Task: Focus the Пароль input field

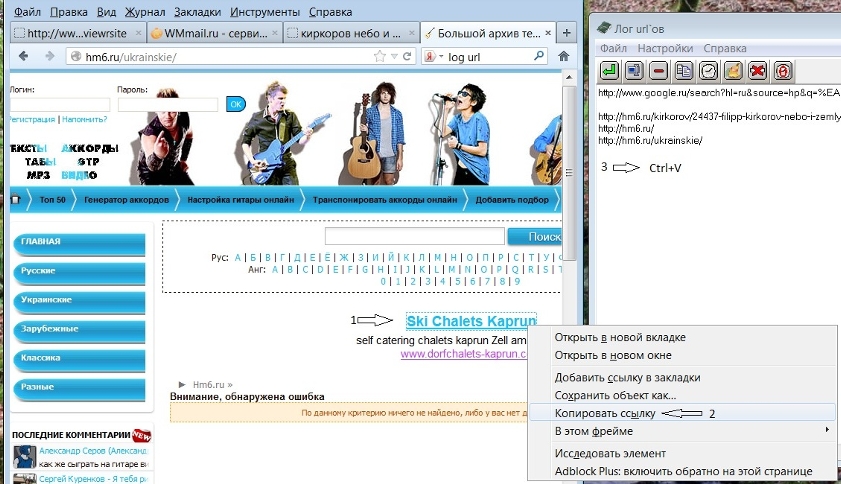Action: tap(168, 105)
